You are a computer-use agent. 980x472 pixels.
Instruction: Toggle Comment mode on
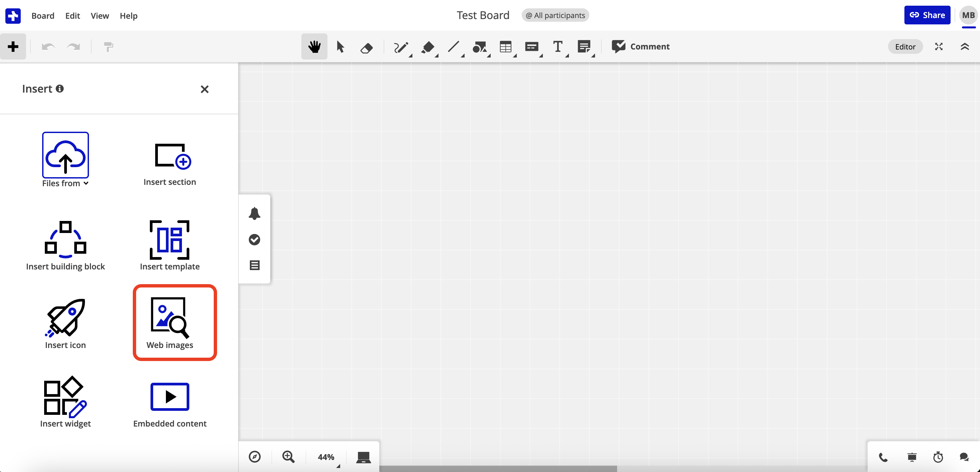point(641,46)
